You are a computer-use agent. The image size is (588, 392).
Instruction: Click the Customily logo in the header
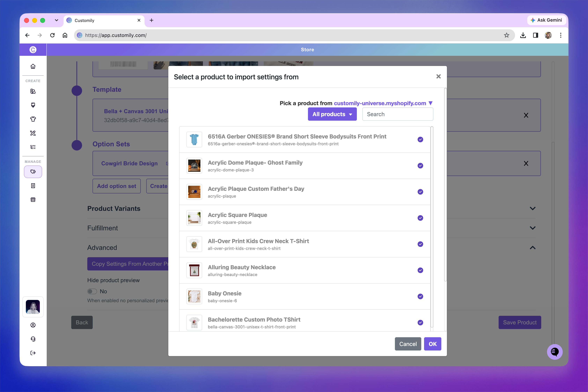pos(33,50)
